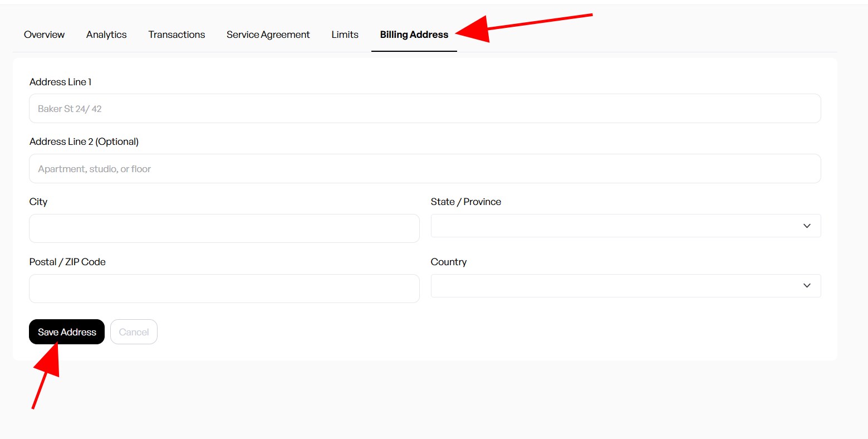Click the State / Province dropdown chevron arrow
The image size is (868, 439).
coord(807,226)
